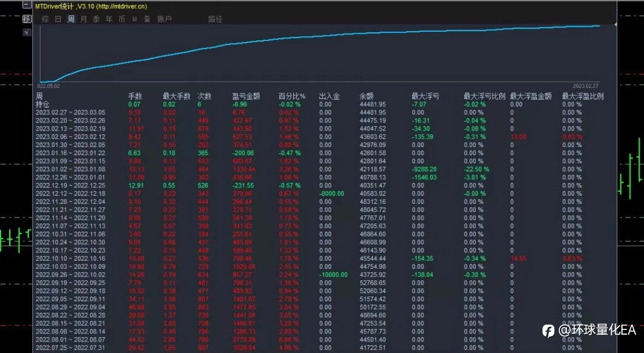This screenshot has width=644, height=353.
Task: Switch to the 日 daily tab
Action: pos(58,19)
